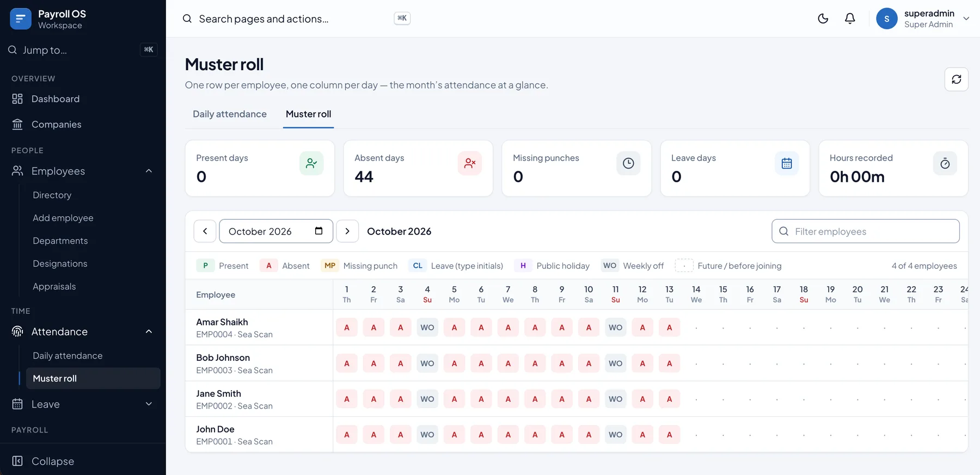Toggle dark mode with the moon icon
Image resolution: width=980 pixels, height=475 pixels.
coord(823,18)
